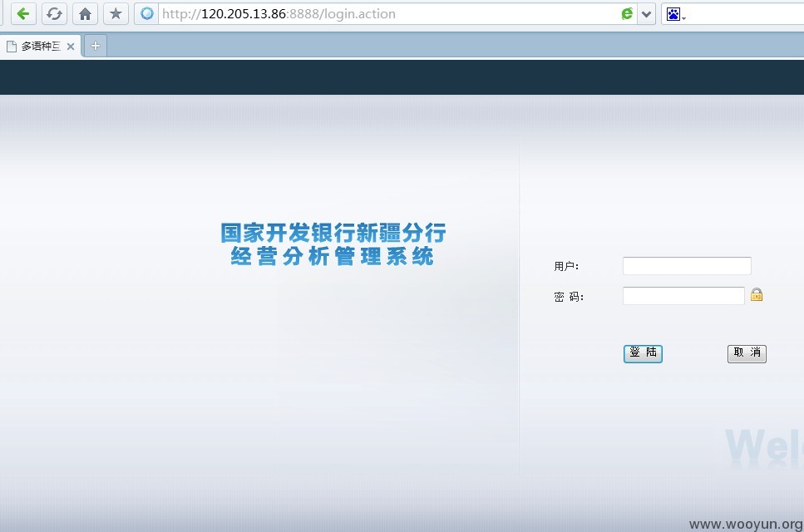804x532 pixels.
Task: Focus the 用户 username input field
Action: pyautogui.click(x=687, y=266)
